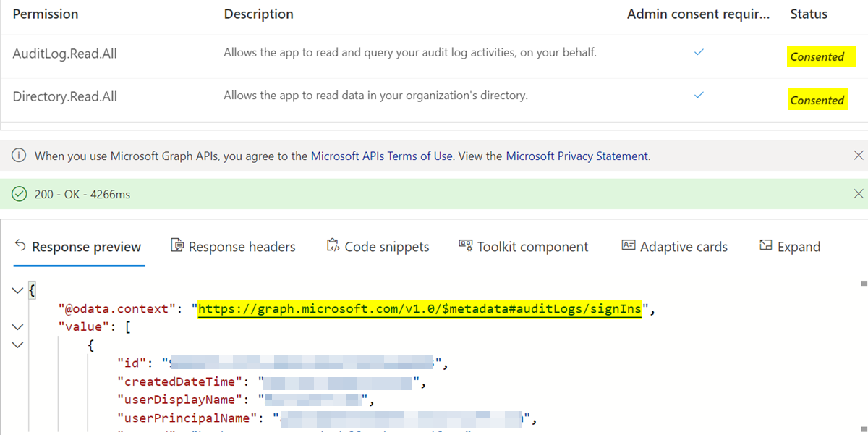Click the Consented status for AuditLog.Read.All
This screenshot has height=435, width=868.
(x=817, y=56)
